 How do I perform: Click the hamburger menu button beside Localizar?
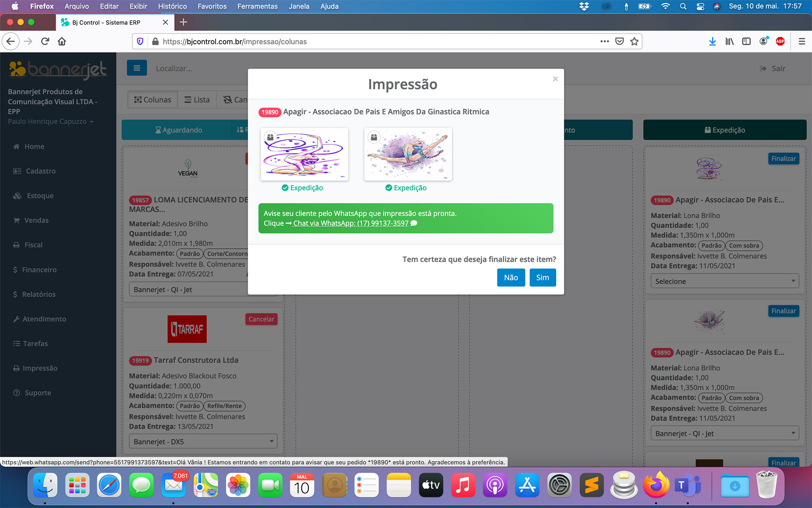(136, 68)
